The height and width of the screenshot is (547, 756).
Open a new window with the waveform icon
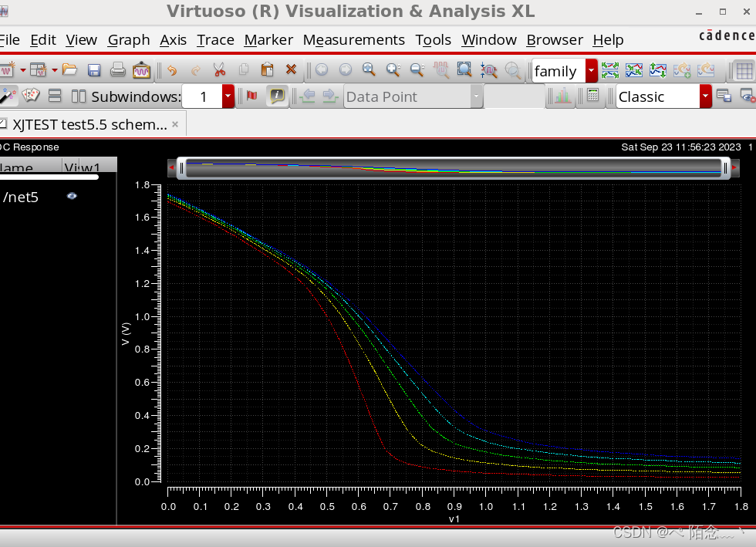tap(7, 70)
